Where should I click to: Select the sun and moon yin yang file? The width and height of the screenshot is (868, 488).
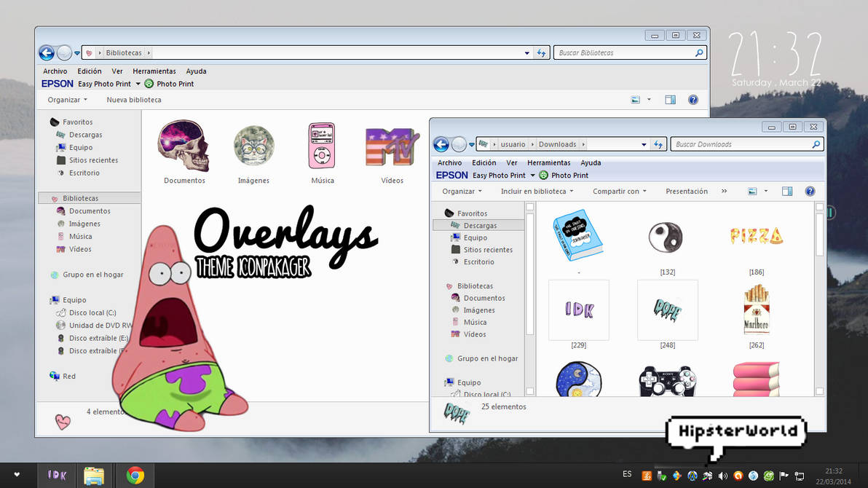coord(578,379)
